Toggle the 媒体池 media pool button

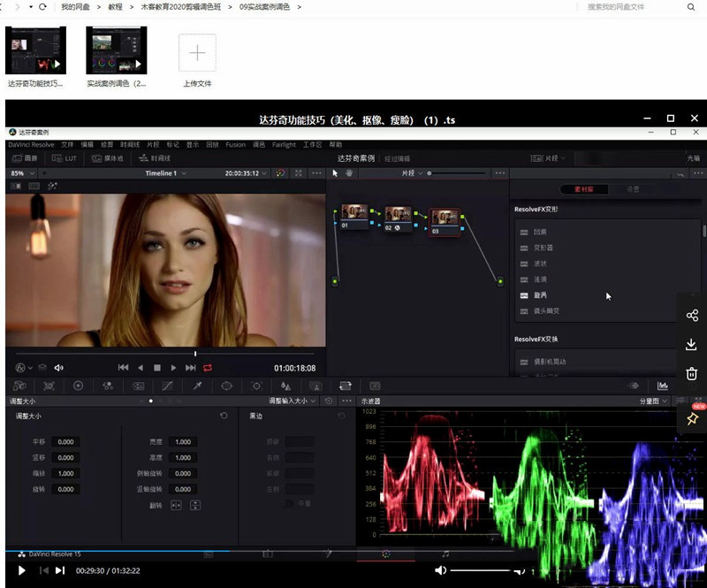(x=107, y=158)
